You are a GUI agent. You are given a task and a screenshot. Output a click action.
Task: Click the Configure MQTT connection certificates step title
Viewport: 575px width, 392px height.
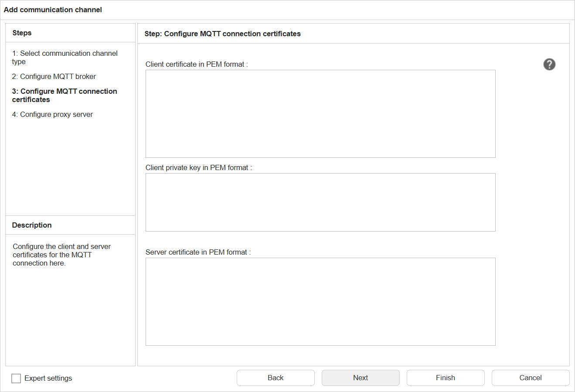coord(222,34)
